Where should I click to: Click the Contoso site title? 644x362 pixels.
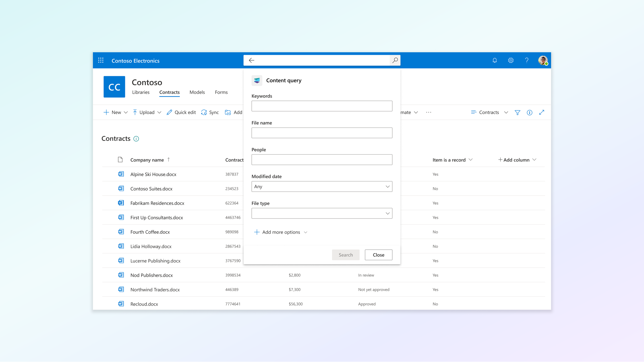click(x=147, y=82)
